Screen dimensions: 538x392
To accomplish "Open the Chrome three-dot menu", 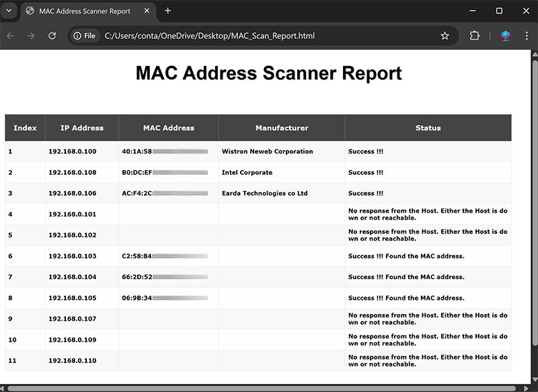I will coord(526,36).
